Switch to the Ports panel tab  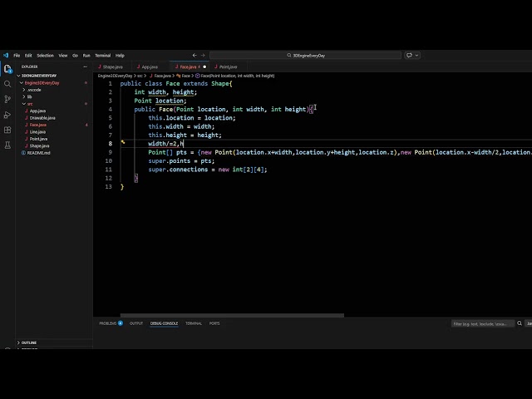[x=214, y=323]
